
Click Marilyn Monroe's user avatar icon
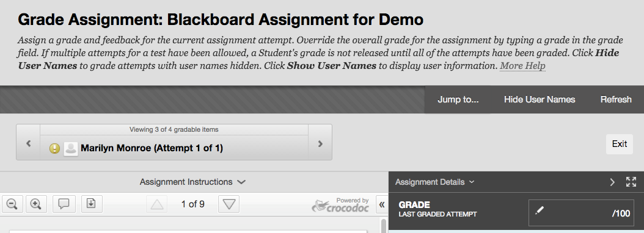[x=71, y=148]
